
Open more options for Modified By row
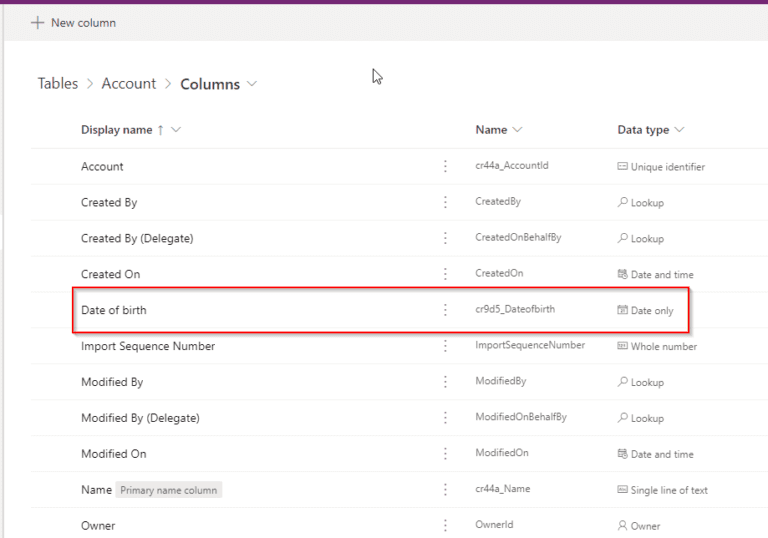tap(445, 382)
